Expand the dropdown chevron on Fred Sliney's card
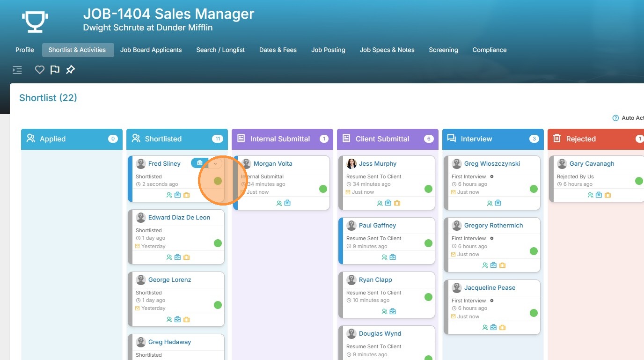644x360 pixels. (x=215, y=163)
